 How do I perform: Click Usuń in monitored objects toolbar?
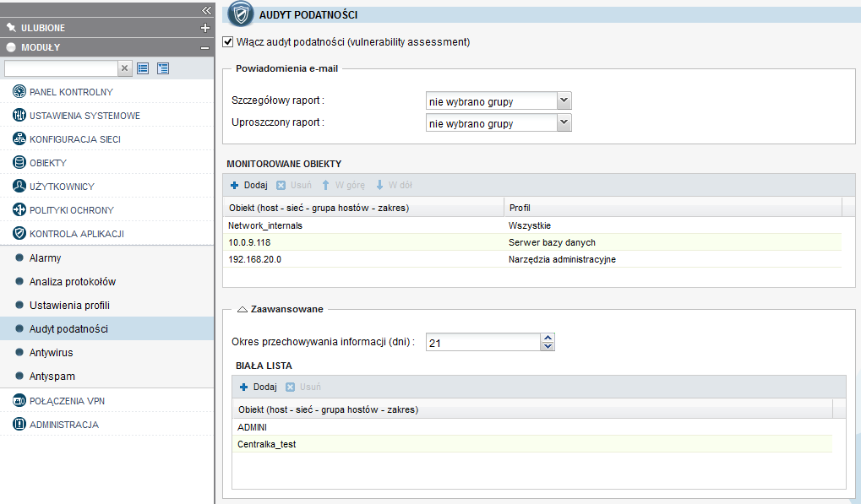coord(294,186)
